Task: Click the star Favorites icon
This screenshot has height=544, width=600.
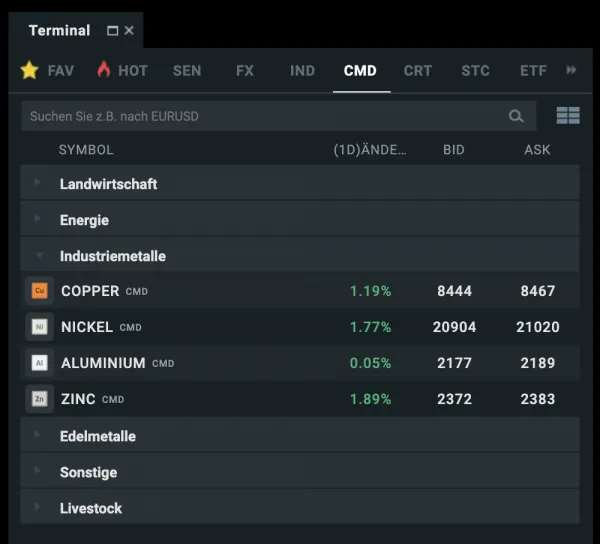Action: (29, 70)
